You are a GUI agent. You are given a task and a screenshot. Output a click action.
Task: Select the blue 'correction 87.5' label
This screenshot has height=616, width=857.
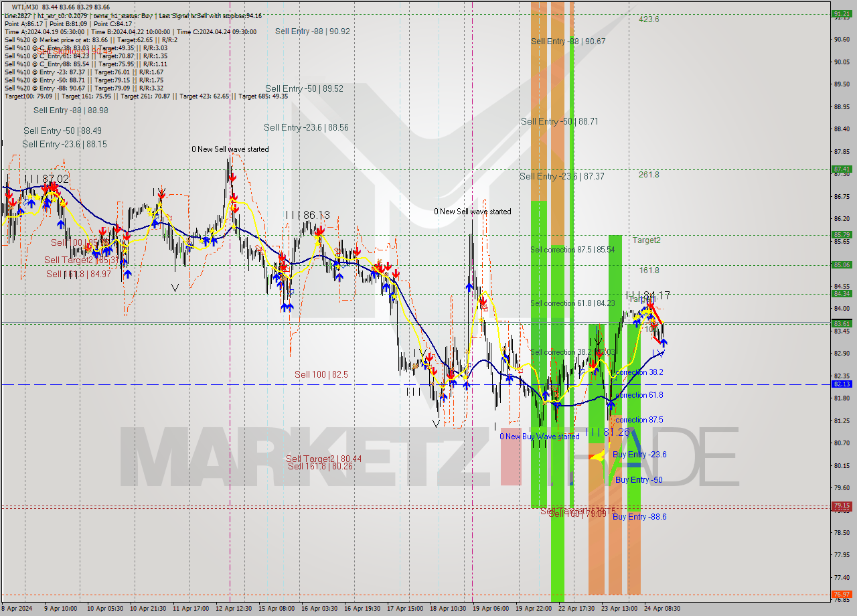pos(639,420)
